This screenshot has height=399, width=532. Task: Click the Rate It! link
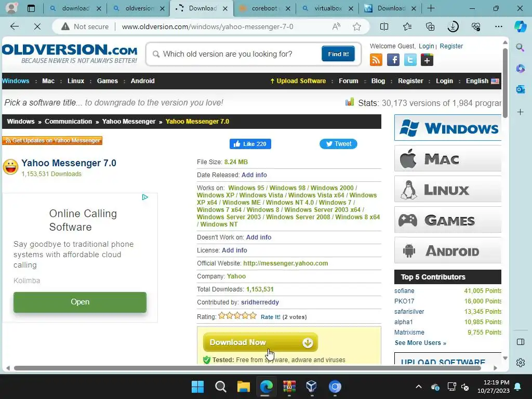tap(270, 317)
